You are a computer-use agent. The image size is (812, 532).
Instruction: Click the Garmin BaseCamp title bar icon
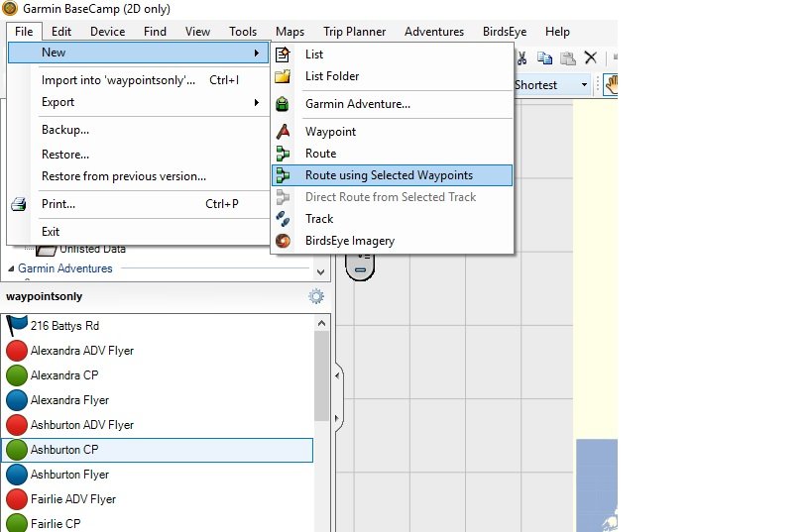pos(10,8)
